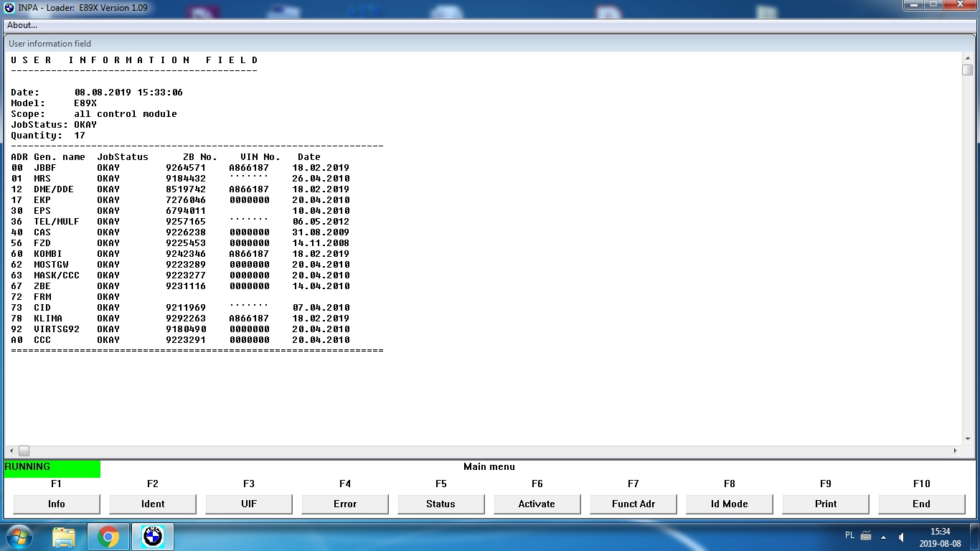Open the Windows Start menu
Viewport: 980px width, 551px height.
click(19, 537)
